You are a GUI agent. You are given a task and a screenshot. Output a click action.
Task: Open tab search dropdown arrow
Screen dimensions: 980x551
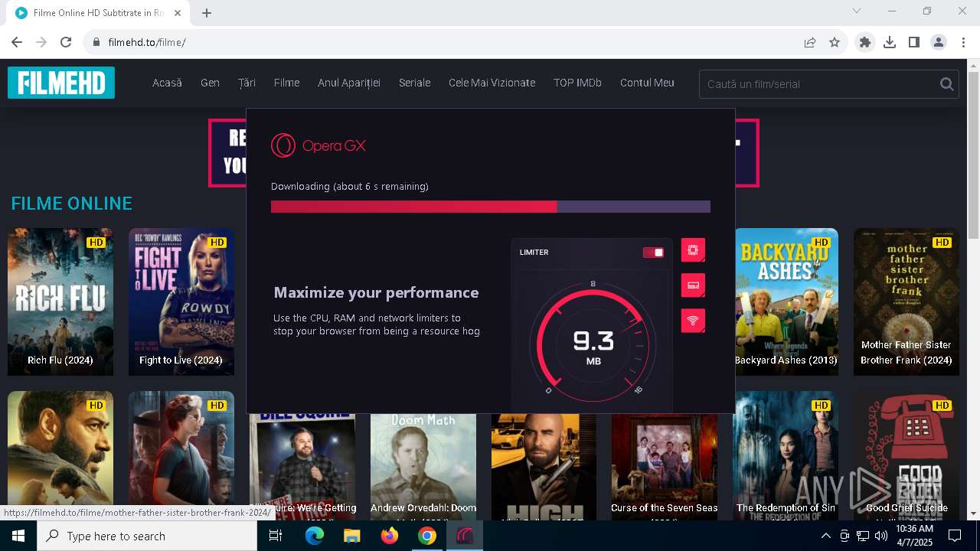[x=857, y=11]
